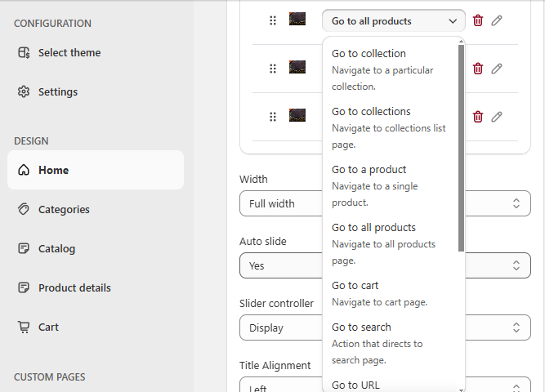This screenshot has height=392, width=545.
Task: Click the dropdown list scrollbar thumb
Action: coord(461,148)
